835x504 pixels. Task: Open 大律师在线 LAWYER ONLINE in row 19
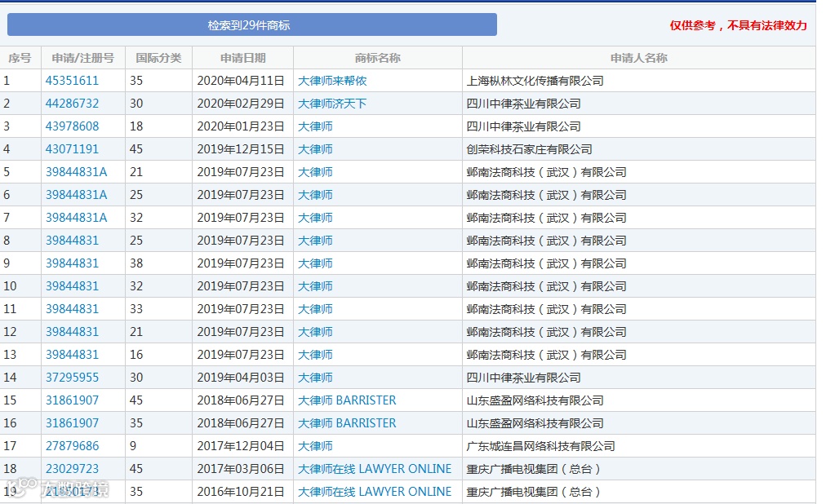375,493
